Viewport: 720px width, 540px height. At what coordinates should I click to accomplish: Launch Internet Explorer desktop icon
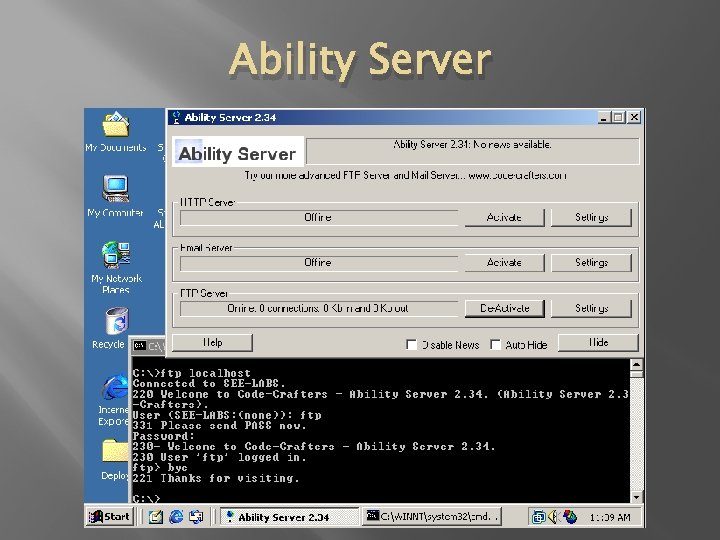(x=114, y=400)
